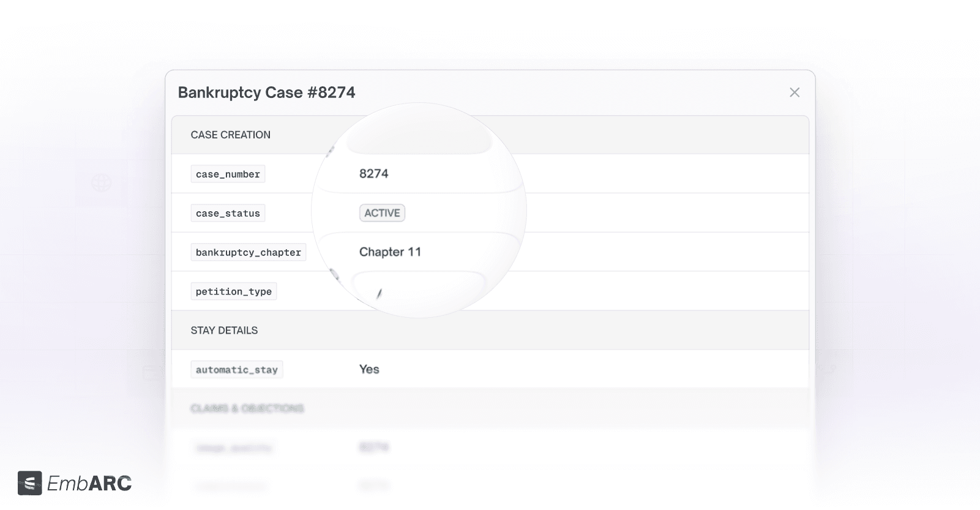The height and width of the screenshot is (510, 980).
Task: Click the EmbARC logo icon
Action: click(x=29, y=483)
